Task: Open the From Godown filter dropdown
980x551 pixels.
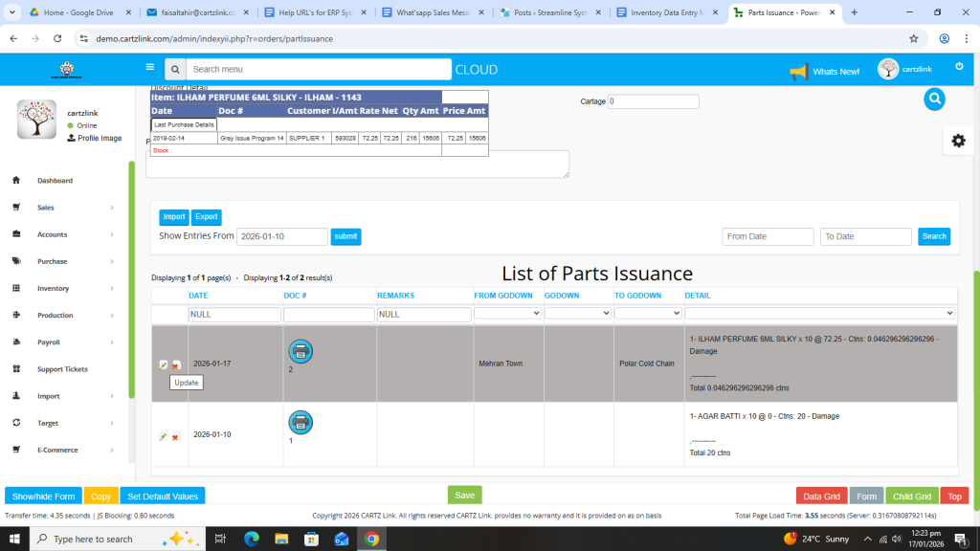Action: (507, 313)
